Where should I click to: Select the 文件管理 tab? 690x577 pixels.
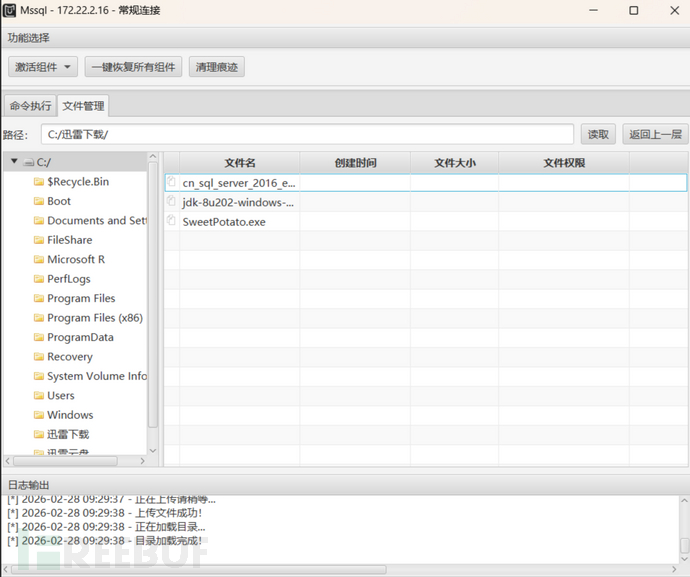click(82, 106)
